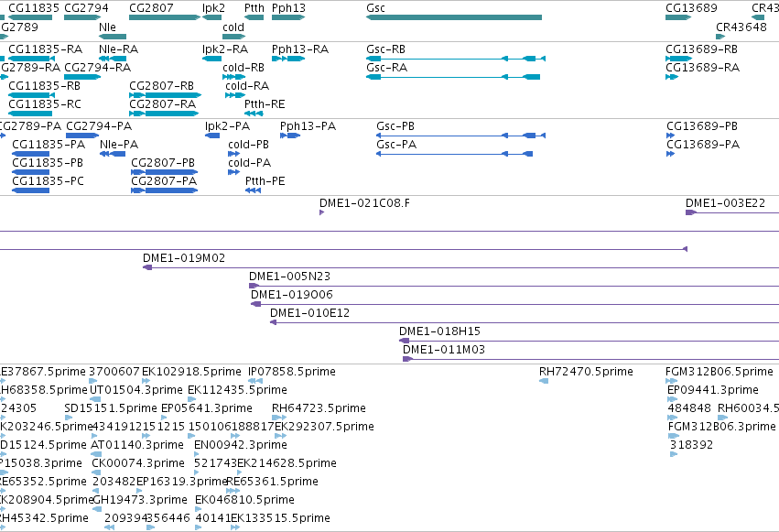Select the CG2807-RA transcript
Viewport: 779px width, 532px height.
point(164,114)
